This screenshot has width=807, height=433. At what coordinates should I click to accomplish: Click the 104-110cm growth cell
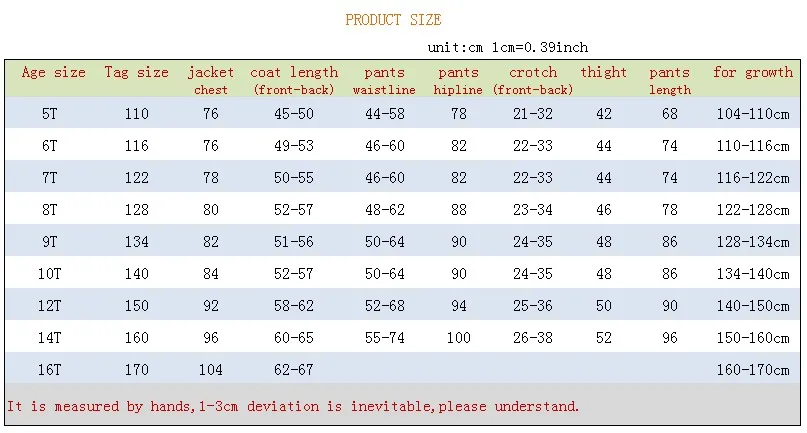tap(753, 113)
